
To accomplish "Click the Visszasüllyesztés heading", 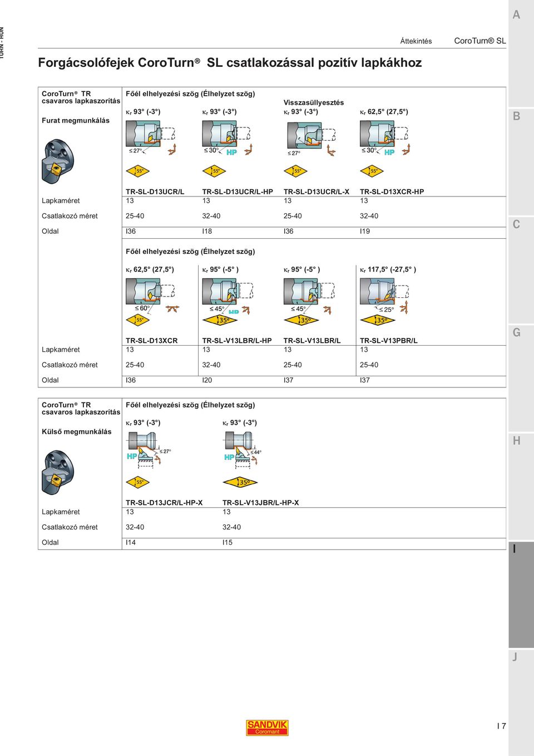I will tap(314, 102).
